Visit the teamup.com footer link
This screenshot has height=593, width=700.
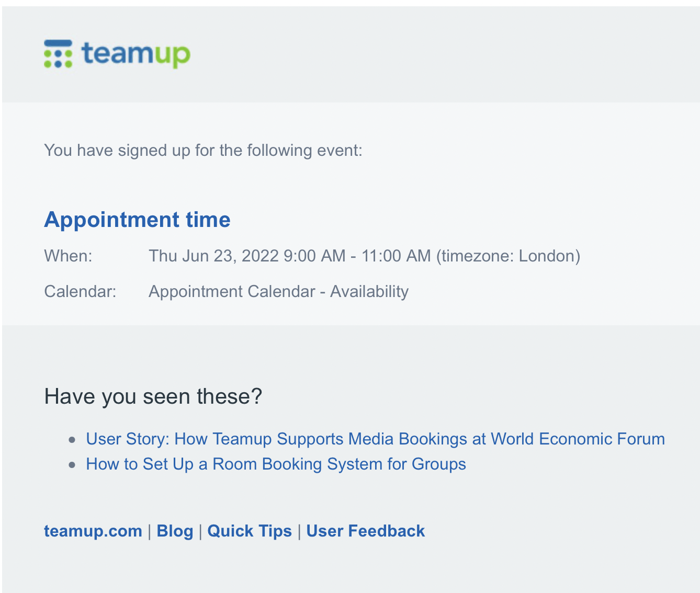click(x=93, y=531)
